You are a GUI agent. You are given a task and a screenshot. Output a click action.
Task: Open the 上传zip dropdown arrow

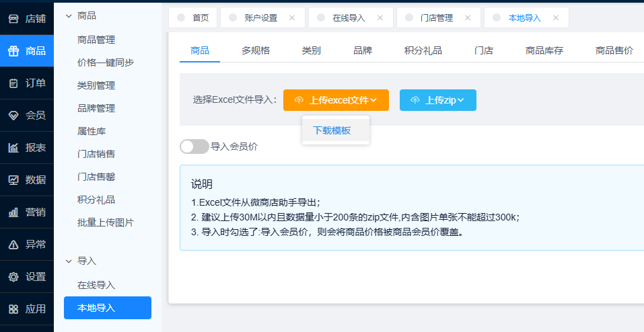[461, 100]
